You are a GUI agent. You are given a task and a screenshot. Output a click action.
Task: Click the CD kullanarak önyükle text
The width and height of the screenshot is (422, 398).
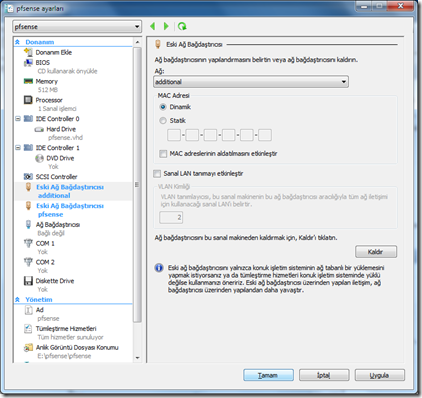click(x=67, y=71)
